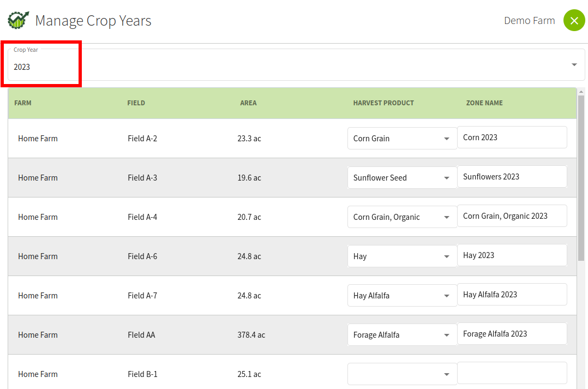Click the empty zone name field for Field B-1
The width and height of the screenshot is (588, 389).
[512, 373]
